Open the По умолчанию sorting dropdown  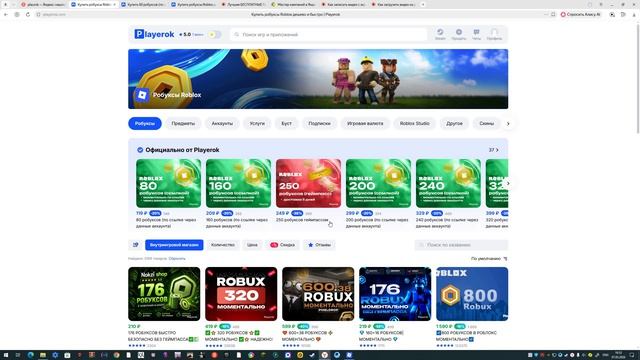pos(489,259)
